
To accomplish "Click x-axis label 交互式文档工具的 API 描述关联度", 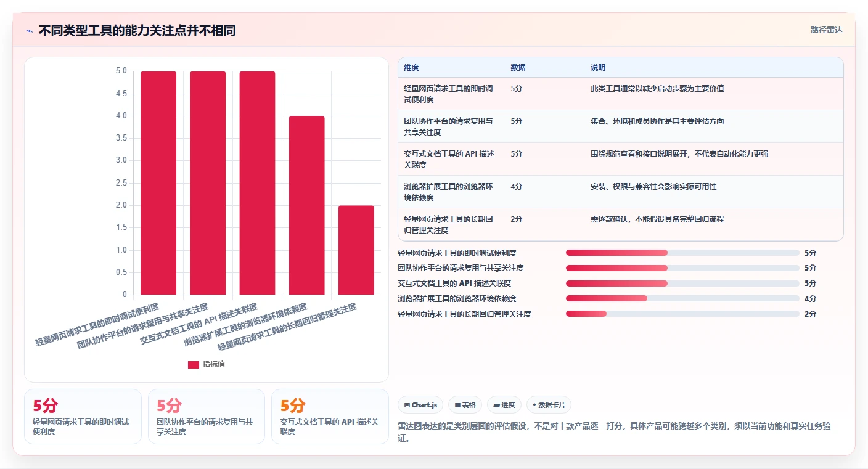I will coord(199,324).
